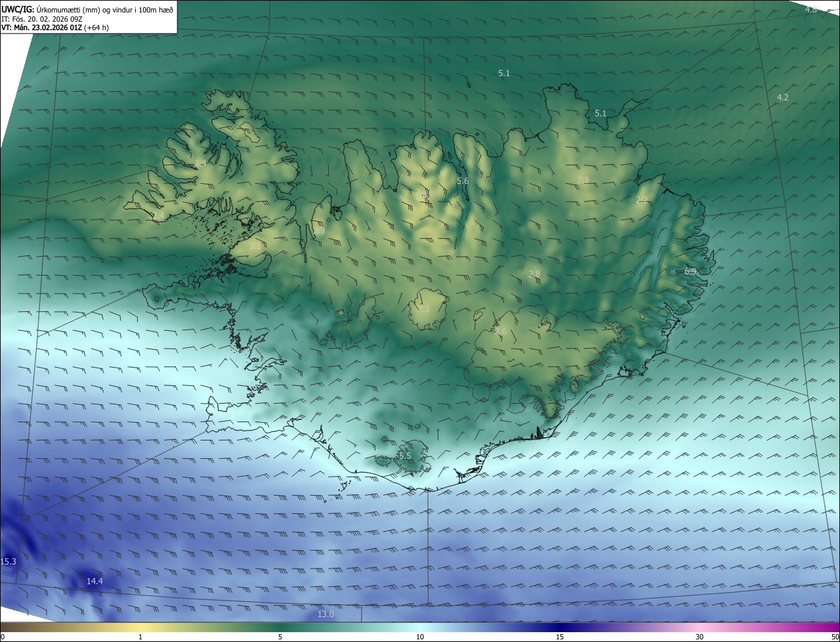
Task: Click the 14.4 value label on the map
Action: (x=94, y=581)
